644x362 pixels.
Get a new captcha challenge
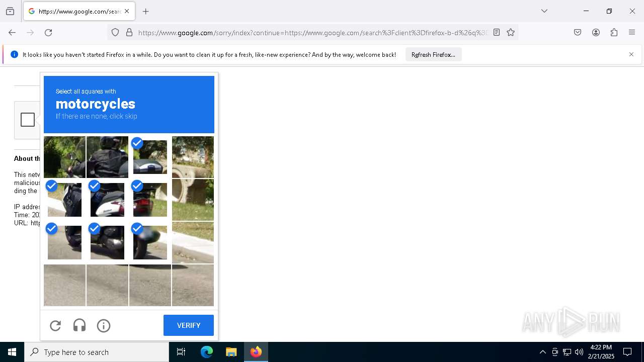pyautogui.click(x=55, y=326)
